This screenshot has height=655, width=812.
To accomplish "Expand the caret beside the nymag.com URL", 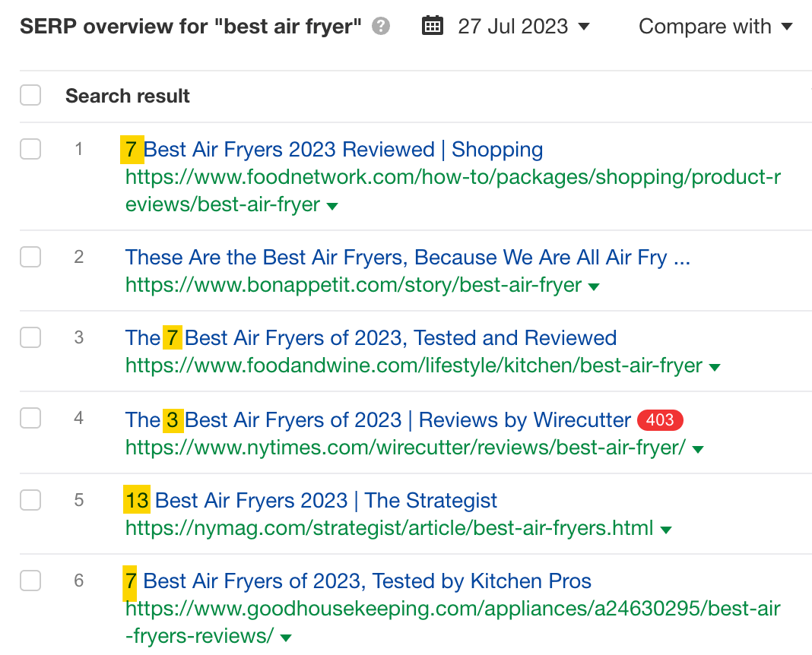I will [667, 527].
